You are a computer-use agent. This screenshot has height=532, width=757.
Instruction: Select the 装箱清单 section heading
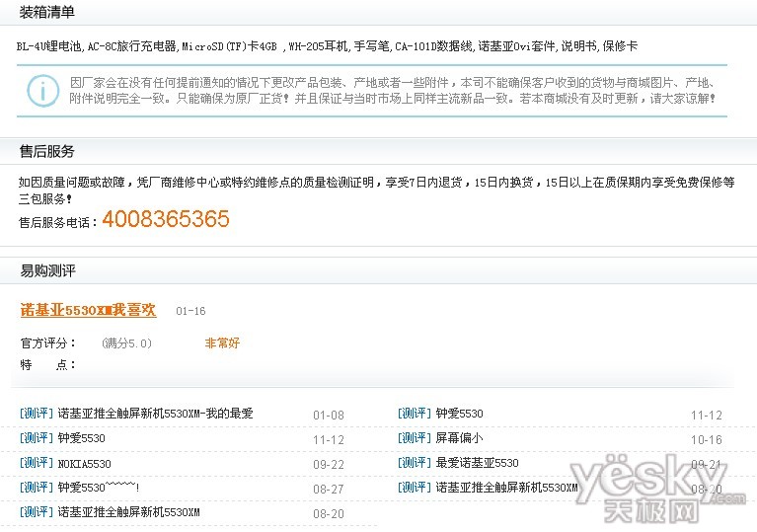[x=46, y=12]
